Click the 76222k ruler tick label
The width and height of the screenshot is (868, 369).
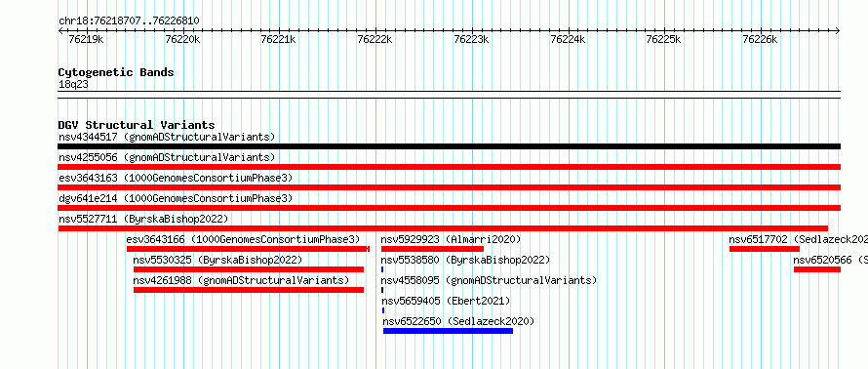click(375, 39)
